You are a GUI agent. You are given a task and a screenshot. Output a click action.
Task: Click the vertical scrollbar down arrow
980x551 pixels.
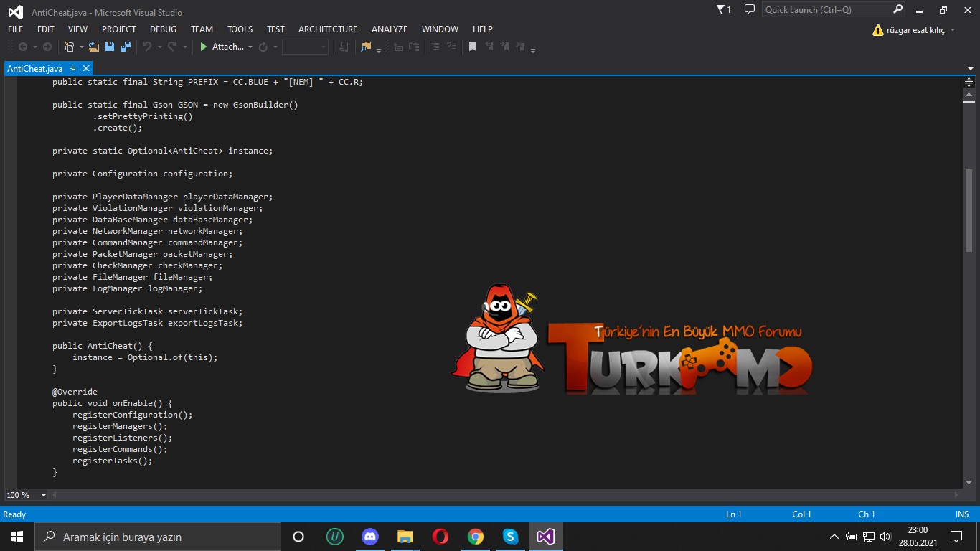point(969,483)
